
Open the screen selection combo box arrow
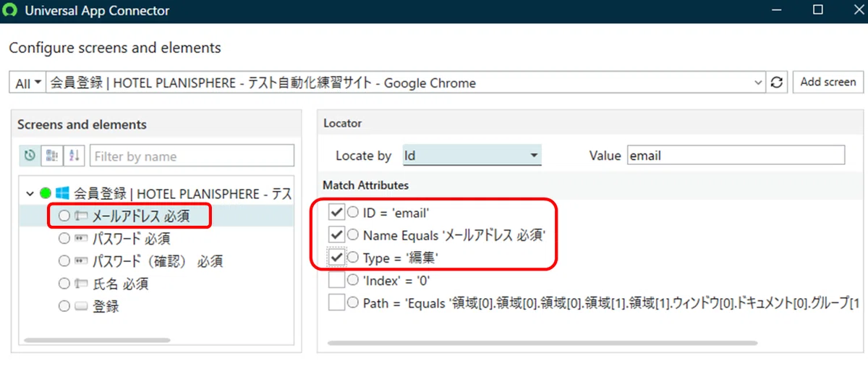758,83
